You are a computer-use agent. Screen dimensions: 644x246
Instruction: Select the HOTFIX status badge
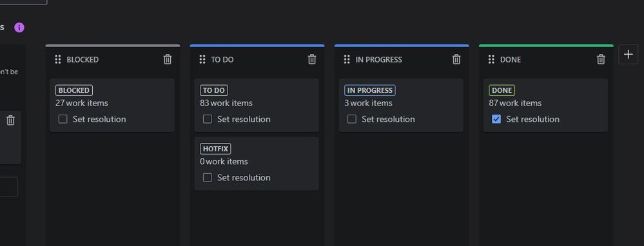point(215,149)
